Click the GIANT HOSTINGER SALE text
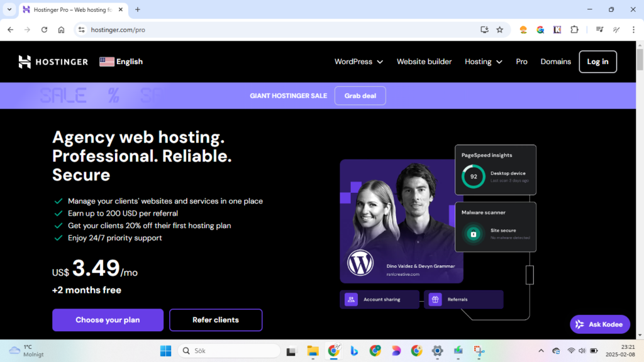This screenshot has height=362, width=644. [288, 96]
